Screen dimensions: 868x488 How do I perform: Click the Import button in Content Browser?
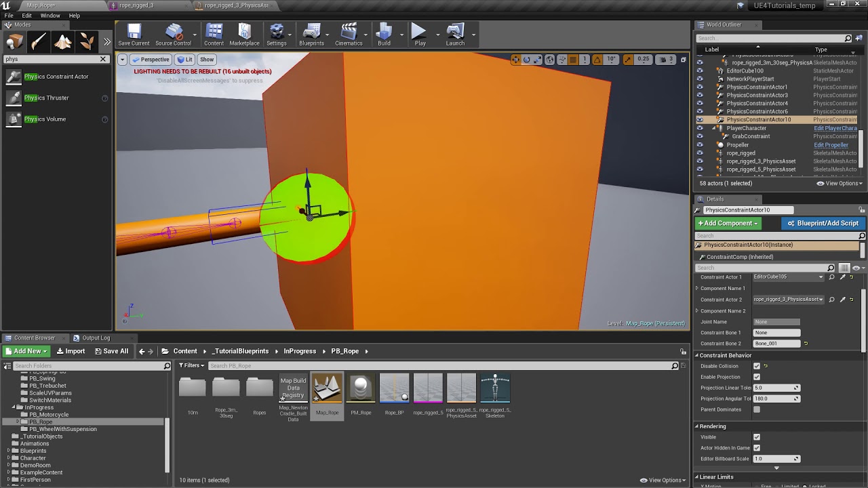tap(71, 351)
